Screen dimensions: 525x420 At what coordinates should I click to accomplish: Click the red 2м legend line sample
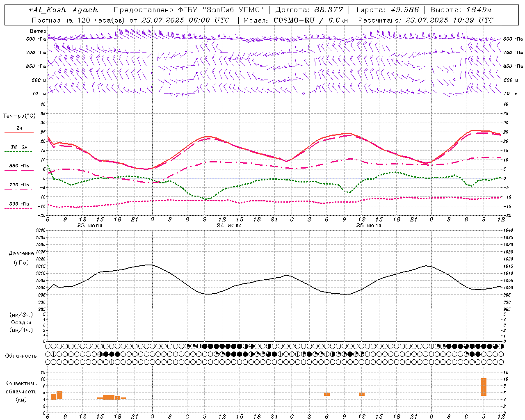tap(19, 133)
